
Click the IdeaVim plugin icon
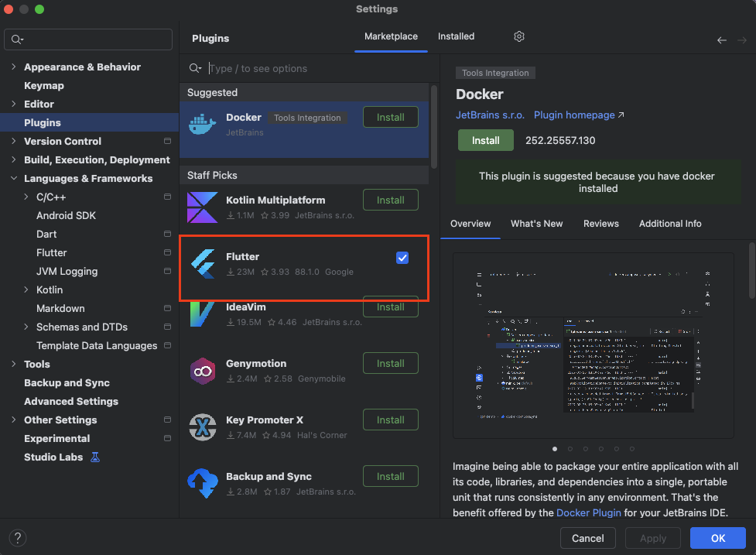(x=202, y=314)
